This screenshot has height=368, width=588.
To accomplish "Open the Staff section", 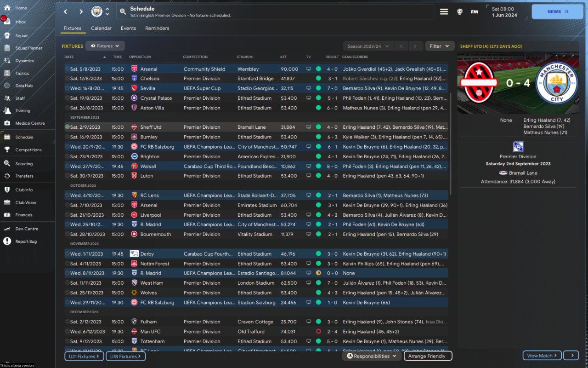I will click(20, 98).
